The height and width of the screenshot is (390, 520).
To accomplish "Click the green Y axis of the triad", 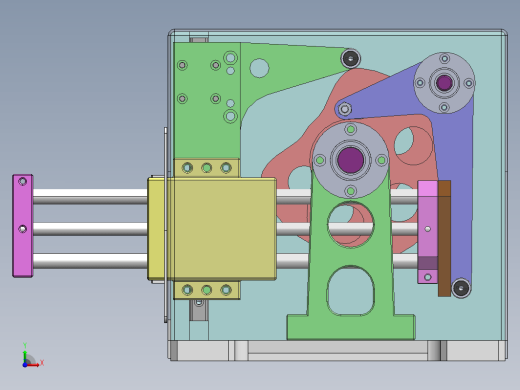I will [25, 355].
